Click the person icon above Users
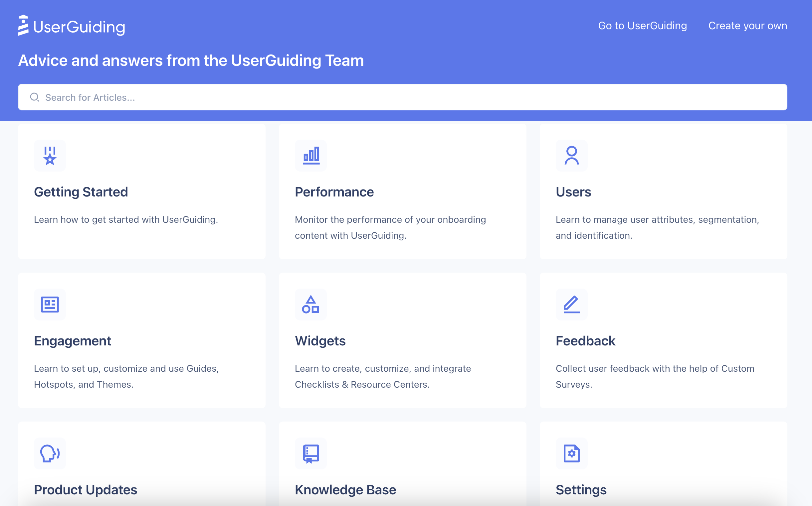812x506 pixels. [571, 155]
